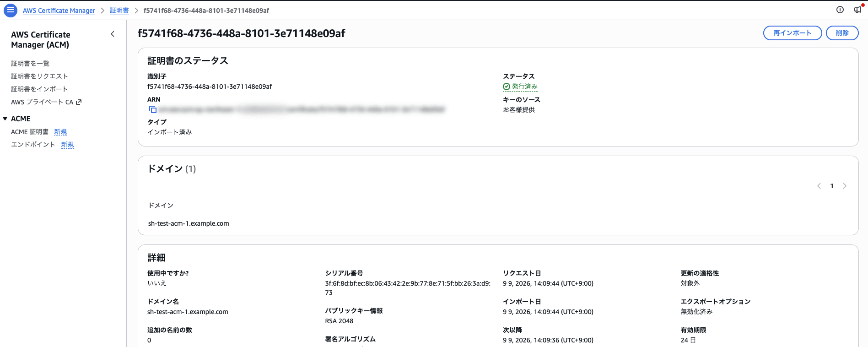Select page number 1 in domain pagination
The height and width of the screenshot is (347, 868).
click(x=832, y=186)
